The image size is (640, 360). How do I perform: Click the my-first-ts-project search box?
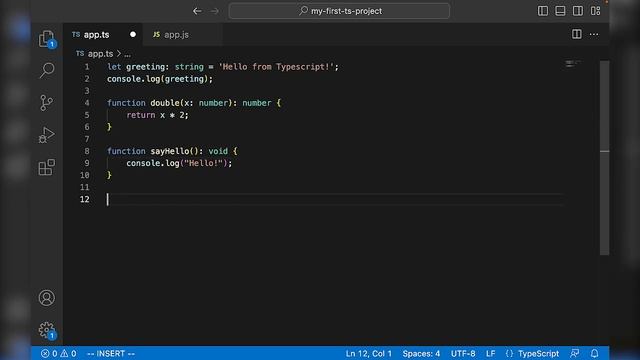pos(339,11)
